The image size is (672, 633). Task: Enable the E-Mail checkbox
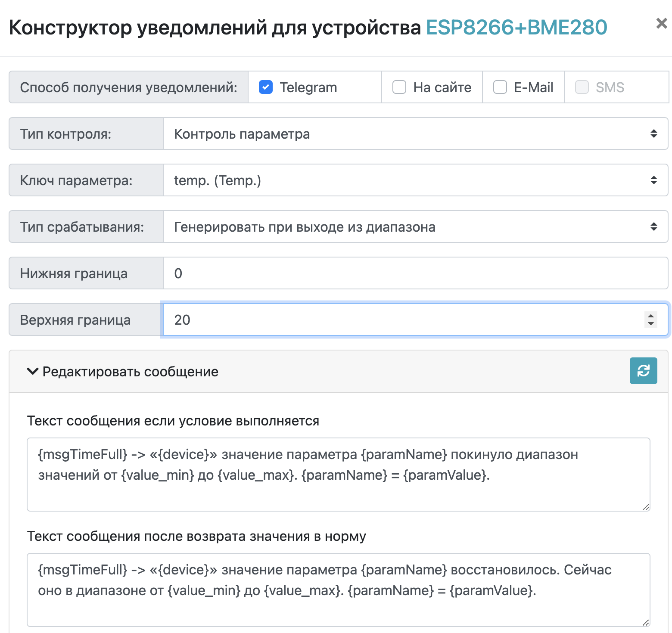tap(500, 87)
